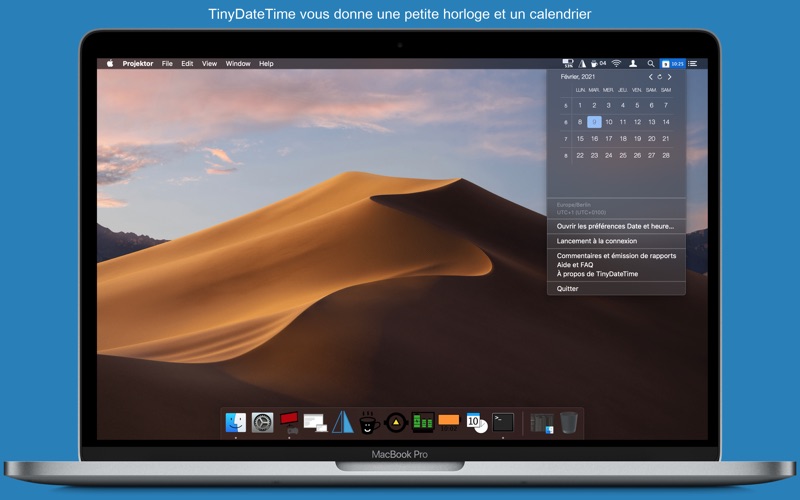Viewport: 800px width, 500px height.
Task: Select day 1 in calendar
Action: (580, 105)
